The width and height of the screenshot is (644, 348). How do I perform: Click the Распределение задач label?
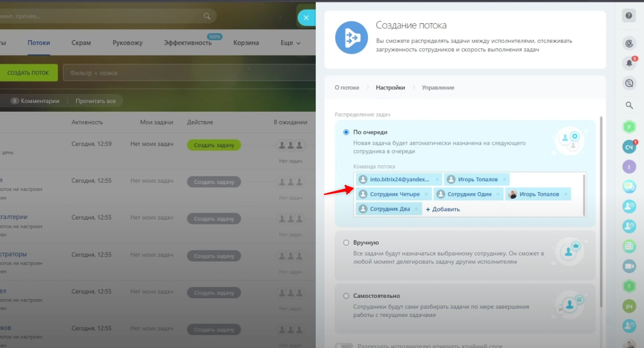pyautogui.click(x=362, y=114)
